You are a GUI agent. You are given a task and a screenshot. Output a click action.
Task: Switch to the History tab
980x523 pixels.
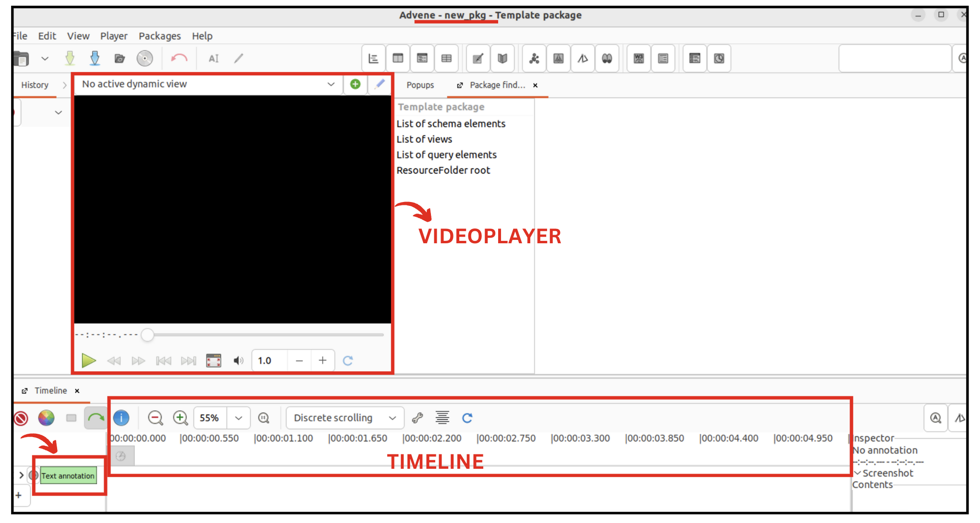coord(35,85)
